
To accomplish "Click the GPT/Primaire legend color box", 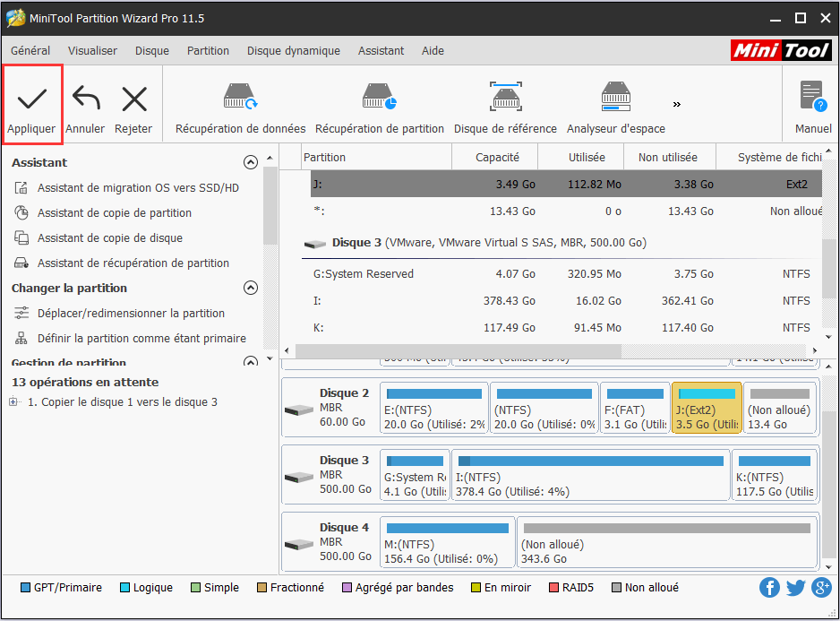I will [25, 588].
